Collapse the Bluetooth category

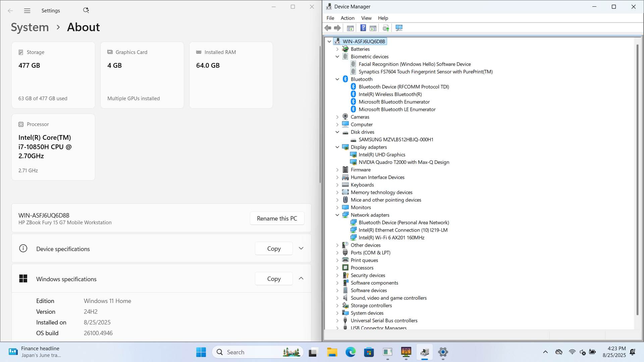[x=337, y=79]
